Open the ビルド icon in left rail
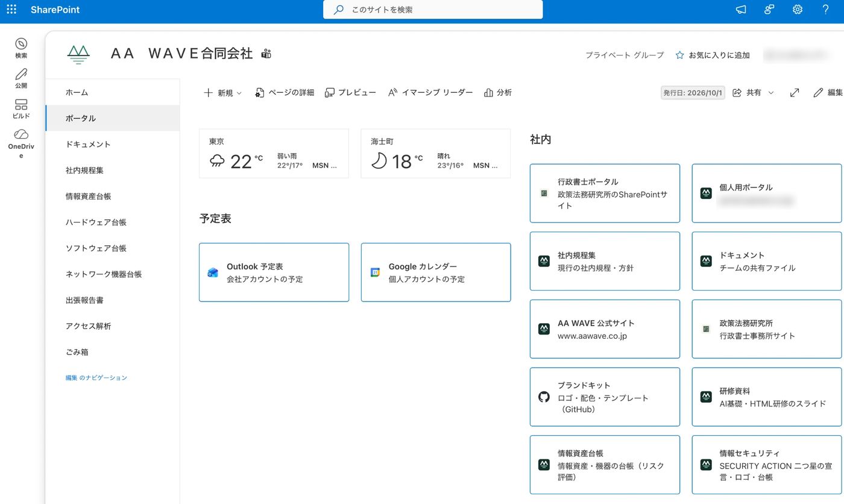The width and height of the screenshot is (844, 504). pyautogui.click(x=21, y=109)
